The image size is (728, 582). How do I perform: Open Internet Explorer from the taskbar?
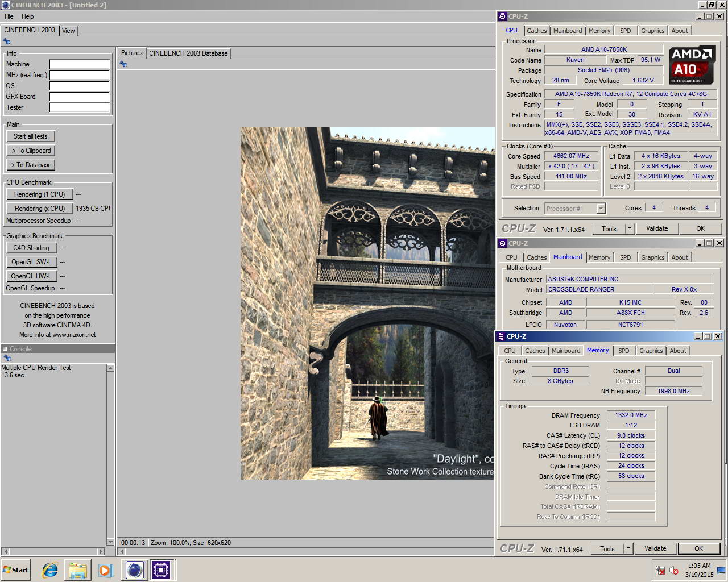[x=50, y=569]
